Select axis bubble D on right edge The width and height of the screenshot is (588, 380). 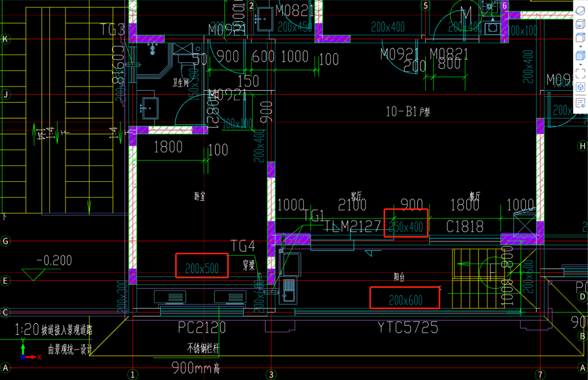pyautogui.click(x=582, y=296)
